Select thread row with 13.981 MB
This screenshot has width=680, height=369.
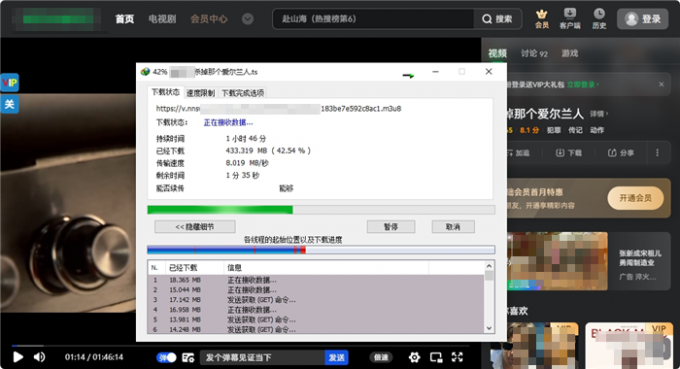click(316, 320)
